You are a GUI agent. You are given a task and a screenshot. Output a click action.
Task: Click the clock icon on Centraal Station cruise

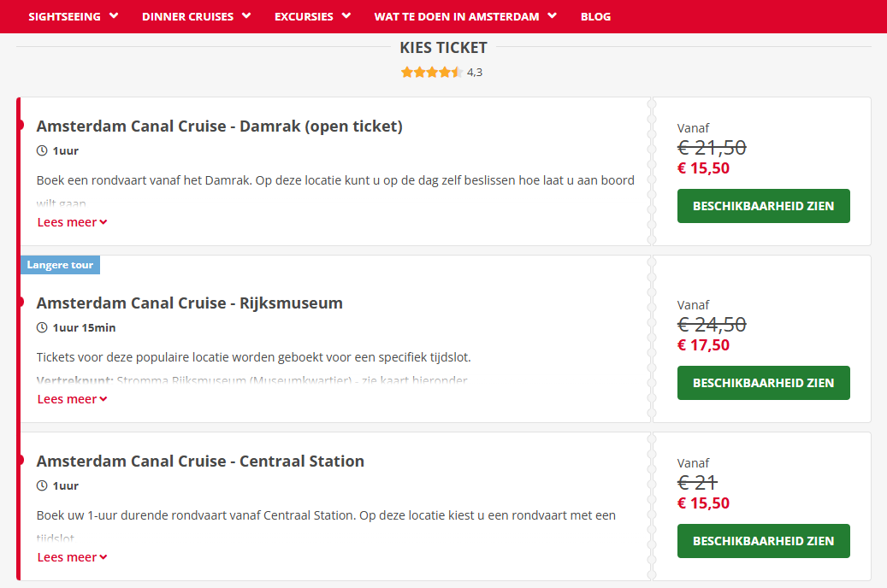click(42, 485)
